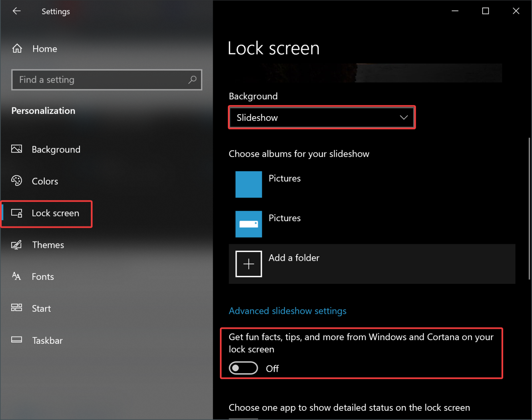Viewport: 532px width, 420px height.
Task: Click the Taskbar sidebar icon
Action: (x=16, y=340)
